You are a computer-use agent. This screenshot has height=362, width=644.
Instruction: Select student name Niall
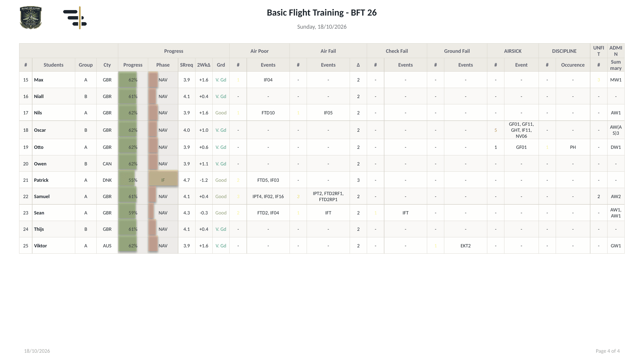coord(39,97)
